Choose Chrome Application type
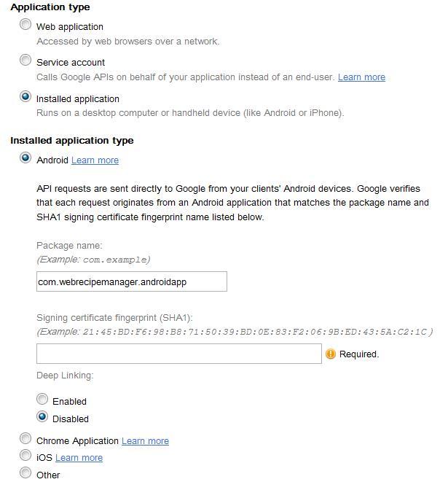Image resolution: width=448 pixels, height=490 pixels. (26, 439)
